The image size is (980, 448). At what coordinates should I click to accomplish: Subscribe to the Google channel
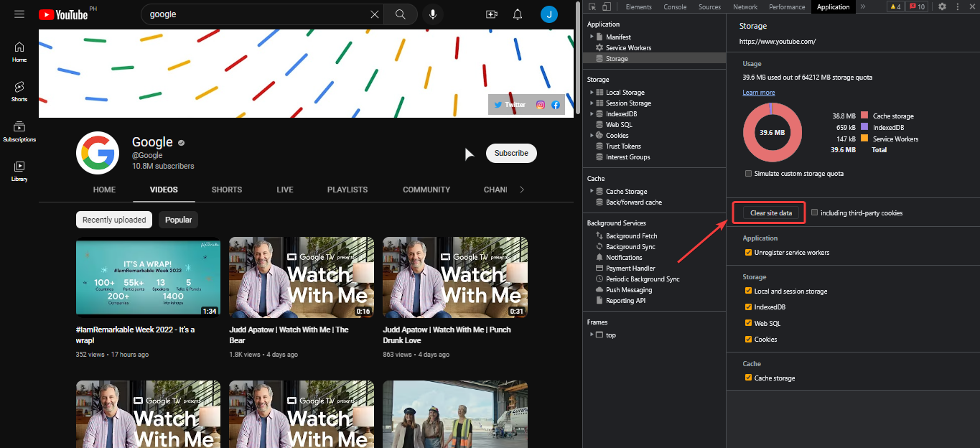511,153
